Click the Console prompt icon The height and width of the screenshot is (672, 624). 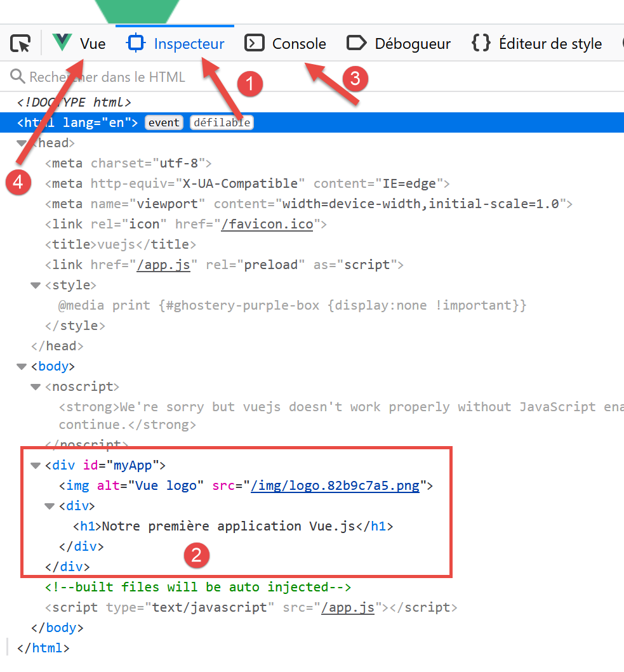pyautogui.click(x=254, y=43)
